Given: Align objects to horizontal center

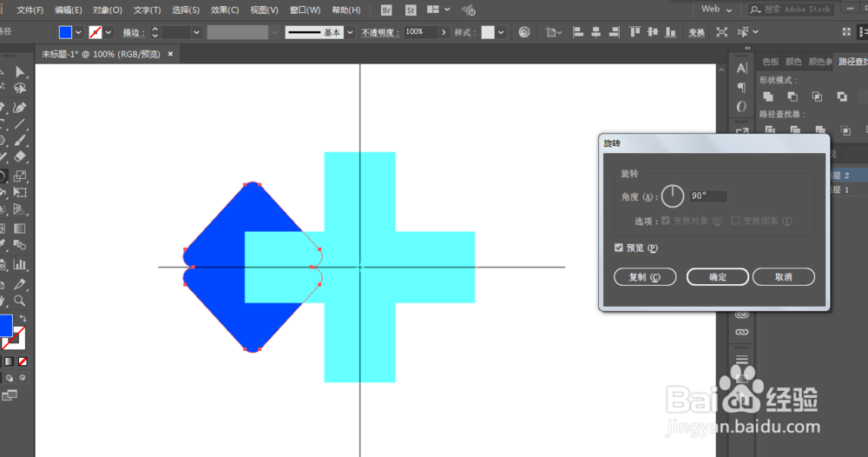Looking at the screenshot, I should point(595,32).
